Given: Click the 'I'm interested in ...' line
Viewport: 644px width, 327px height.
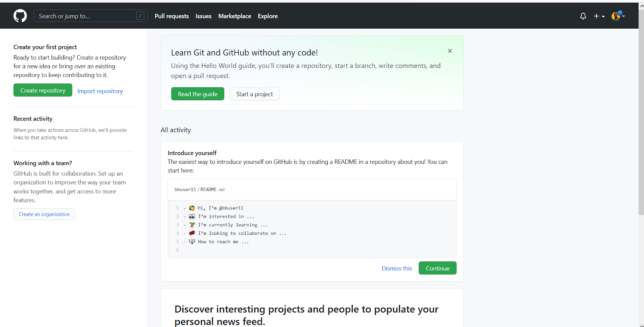Looking at the screenshot, I should (x=226, y=217).
